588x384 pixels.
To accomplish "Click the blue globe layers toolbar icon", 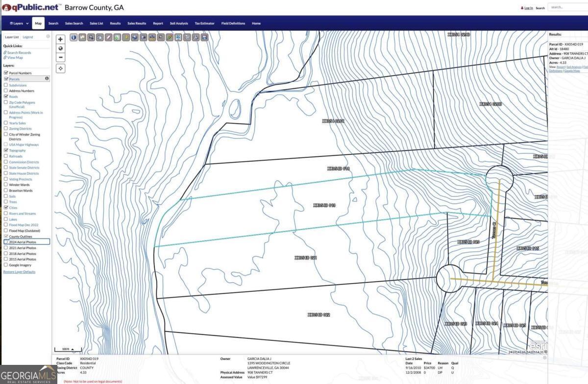I will tap(134, 37).
